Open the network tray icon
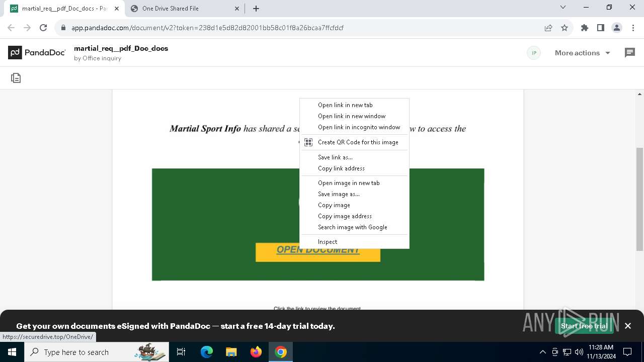The image size is (644, 362). 567,352
